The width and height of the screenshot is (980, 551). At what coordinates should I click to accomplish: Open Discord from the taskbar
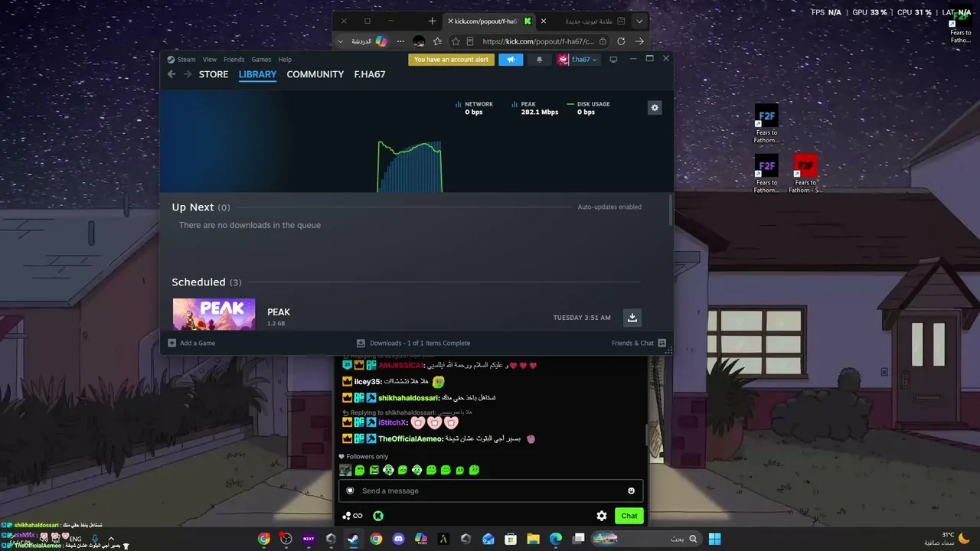398,539
